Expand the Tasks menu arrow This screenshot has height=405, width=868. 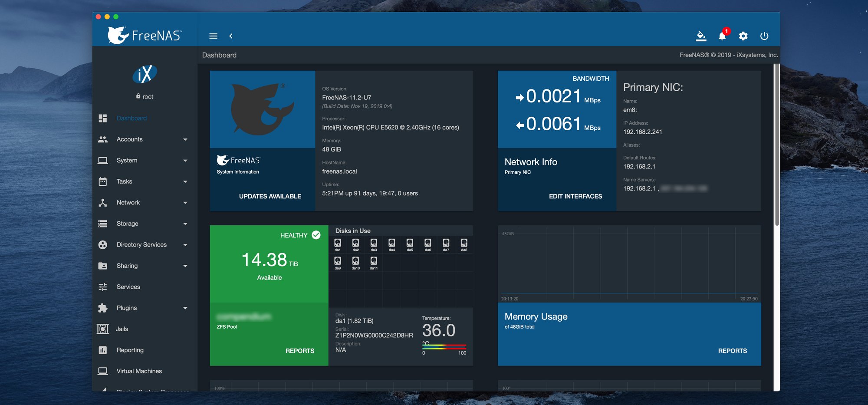pos(185,182)
